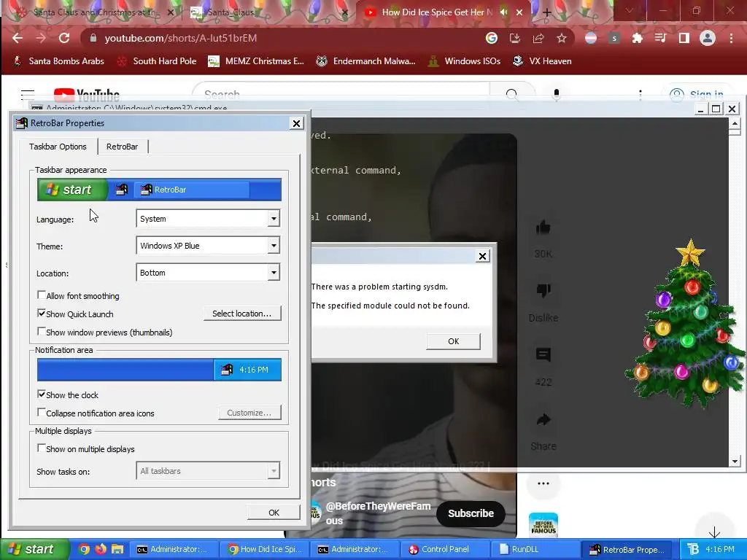Open YouTube settings three-dot menu
This screenshot has width=747, height=560.
(640, 95)
